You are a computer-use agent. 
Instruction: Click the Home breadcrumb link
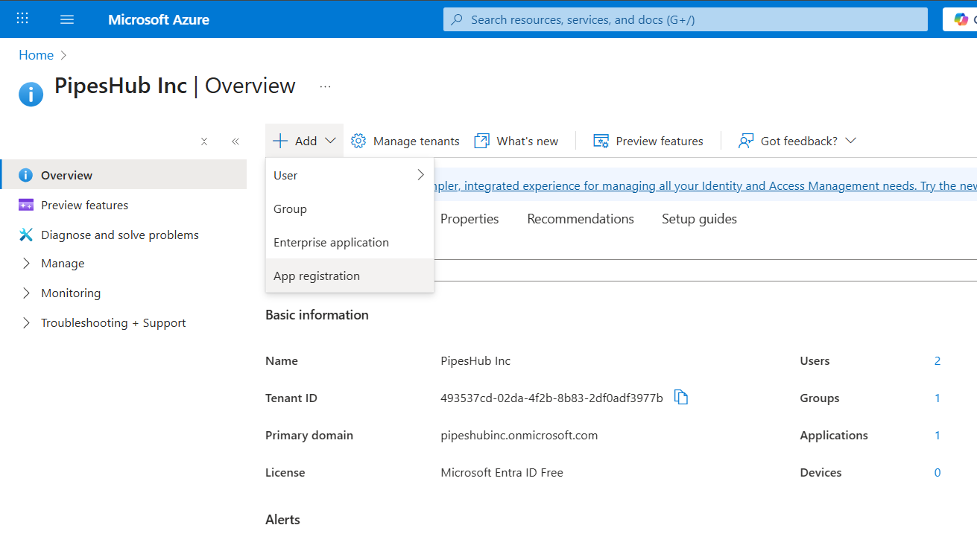coord(36,54)
